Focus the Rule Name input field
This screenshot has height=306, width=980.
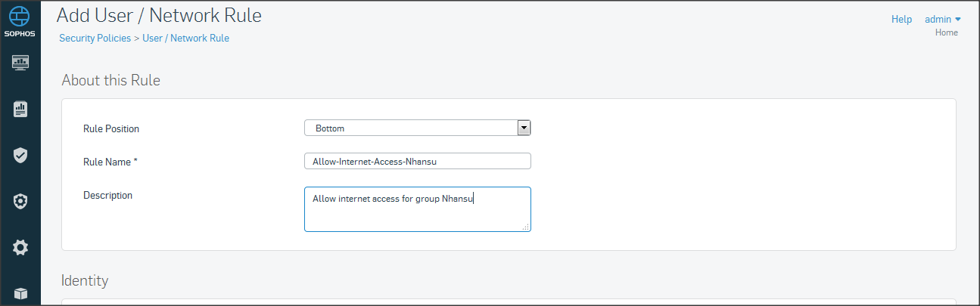[x=417, y=161]
